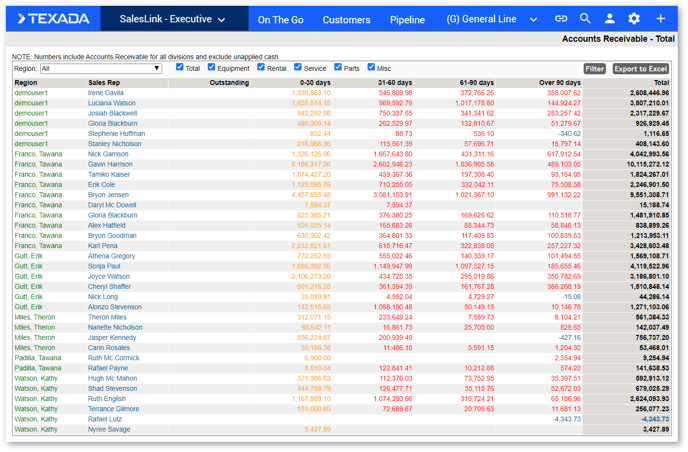
Task: Click the Export to Excel button
Action: 640,69
